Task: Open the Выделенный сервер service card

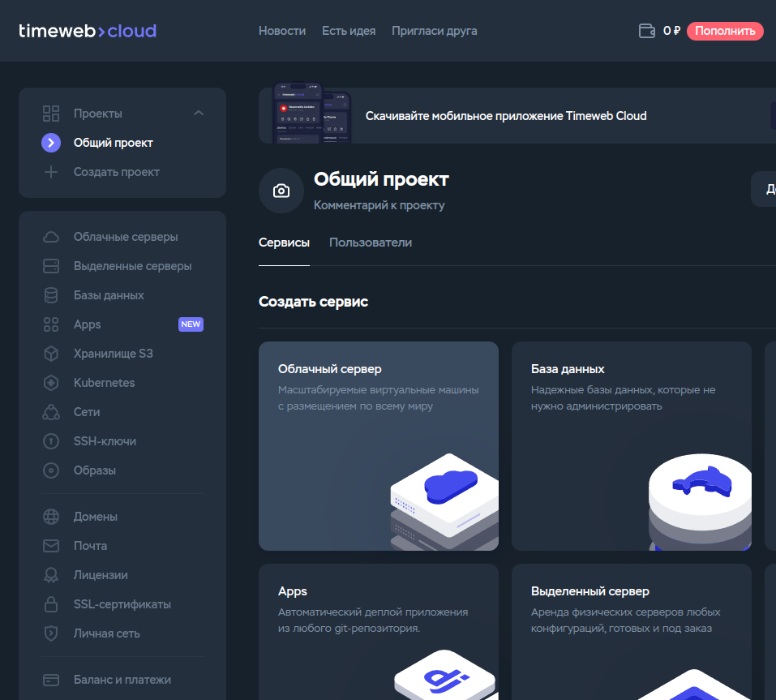Action: [632, 632]
